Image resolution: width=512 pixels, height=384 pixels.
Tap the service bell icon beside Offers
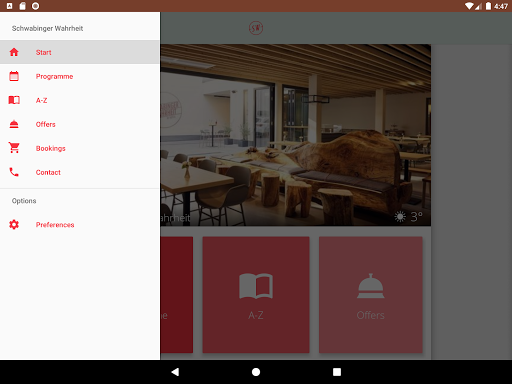pyautogui.click(x=14, y=124)
